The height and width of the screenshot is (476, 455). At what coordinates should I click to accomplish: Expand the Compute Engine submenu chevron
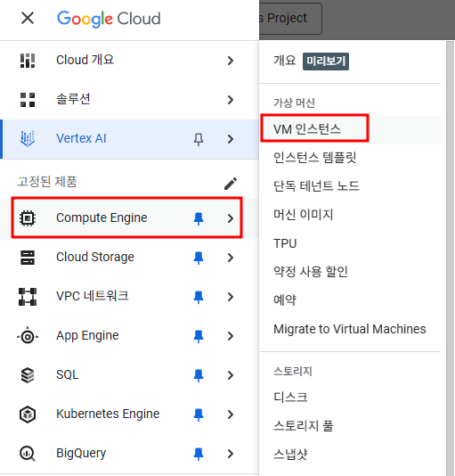click(231, 218)
